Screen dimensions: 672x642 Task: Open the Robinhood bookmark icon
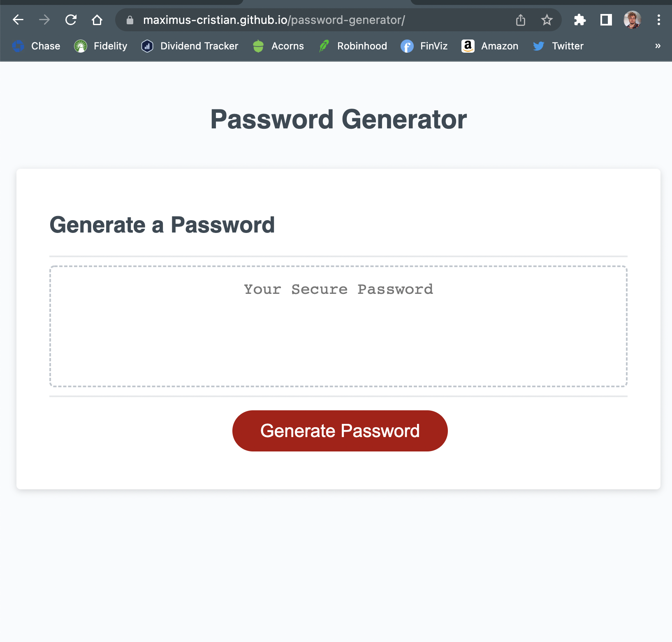pos(323,46)
